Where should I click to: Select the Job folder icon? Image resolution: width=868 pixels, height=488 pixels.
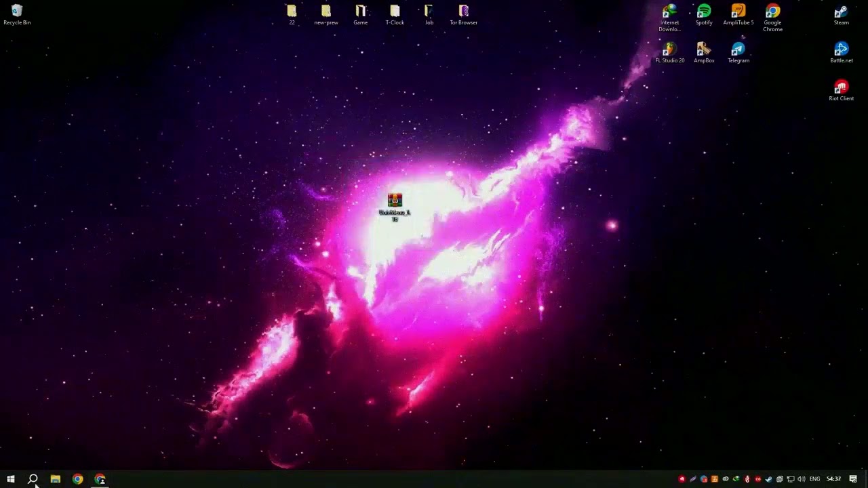click(429, 15)
